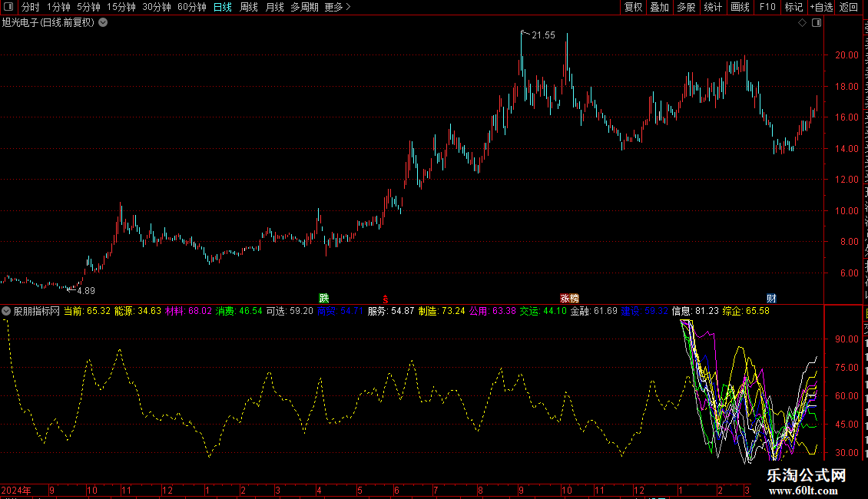
Task: Click the 2024年 label on the time axis
Action: [x=16, y=490]
